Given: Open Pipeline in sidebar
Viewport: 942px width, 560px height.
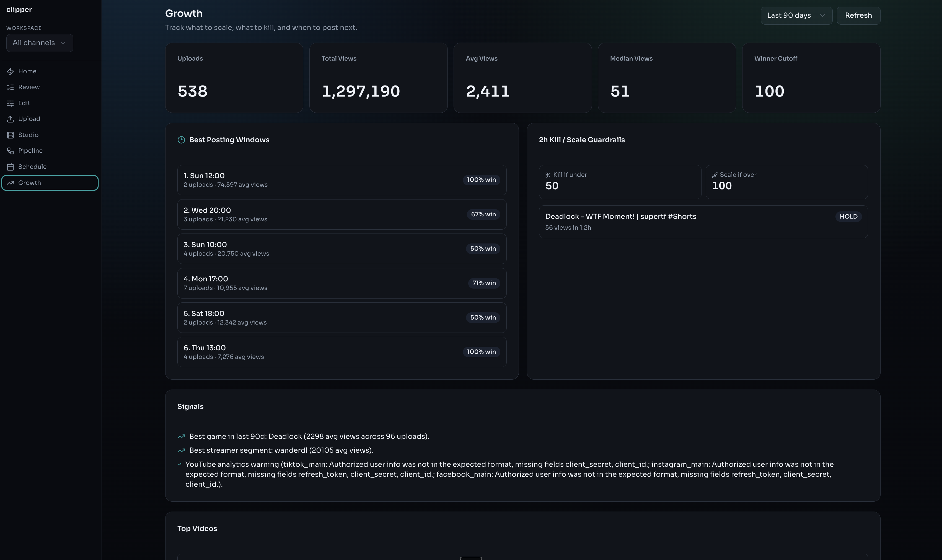Looking at the screenshot, I should (x=50, y=151).
